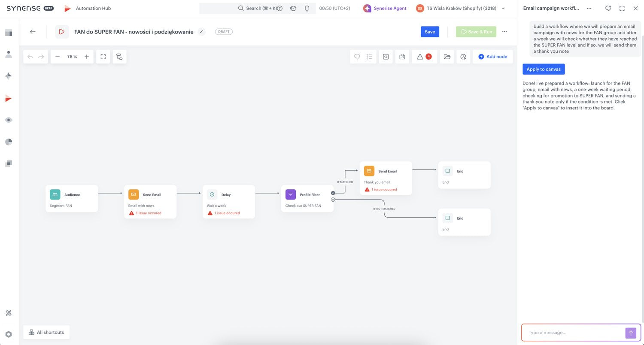Undo the last canvas action
644x345 pixels.
[x=30, y=57]
